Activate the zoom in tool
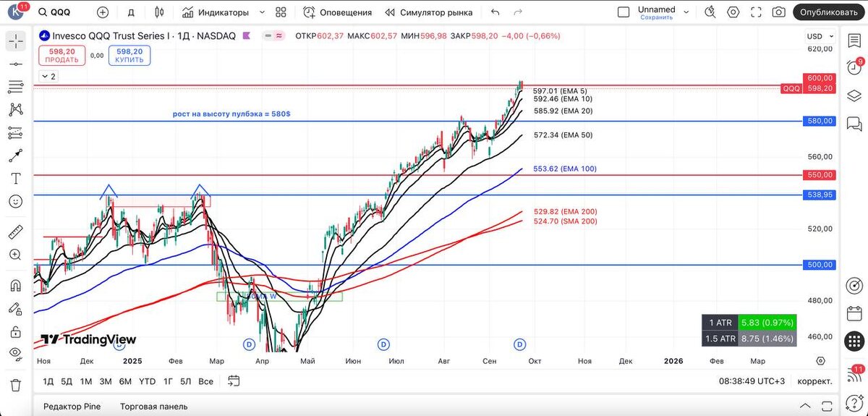This screenshot has width=868, height=416. coord(15,255)
